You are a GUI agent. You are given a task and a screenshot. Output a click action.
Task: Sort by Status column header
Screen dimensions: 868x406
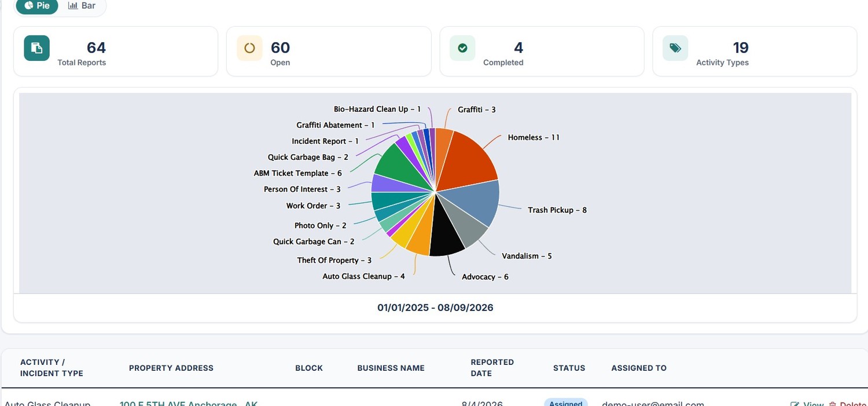[569, 368]
